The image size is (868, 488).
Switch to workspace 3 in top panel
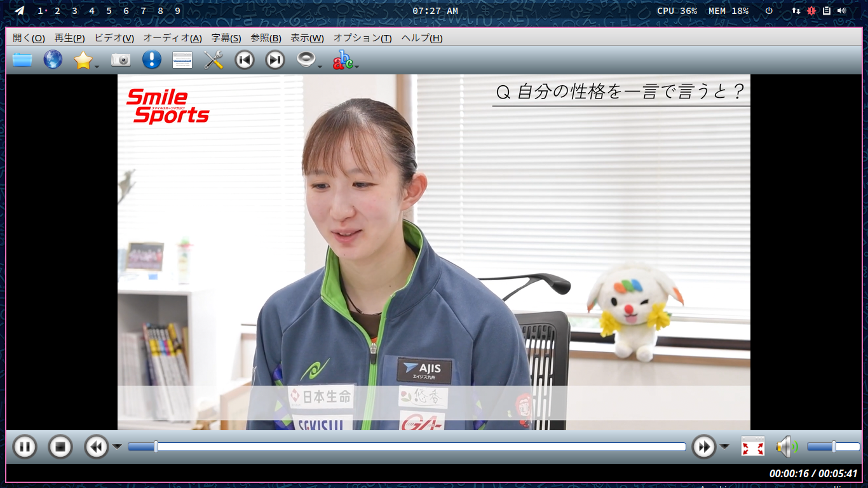click(x=74, y=11)
